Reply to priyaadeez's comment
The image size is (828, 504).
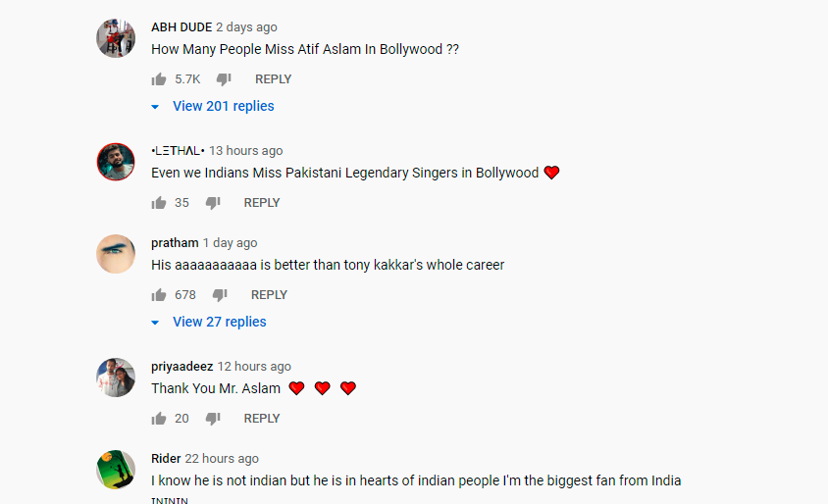point(262,419)
